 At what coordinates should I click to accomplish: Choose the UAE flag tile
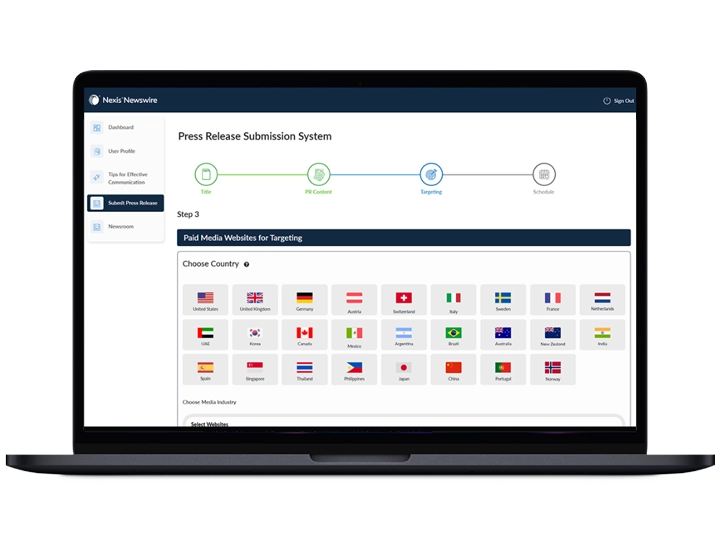[x=205, y=335]
